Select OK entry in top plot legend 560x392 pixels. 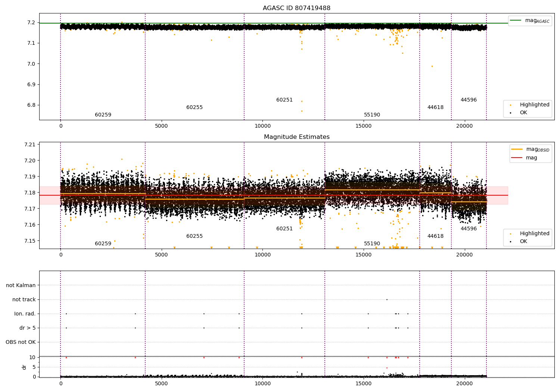[x=523, y=112]
